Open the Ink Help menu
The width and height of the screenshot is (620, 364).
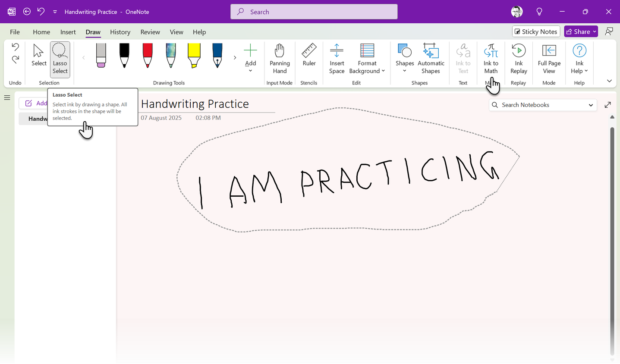(579, 59)
